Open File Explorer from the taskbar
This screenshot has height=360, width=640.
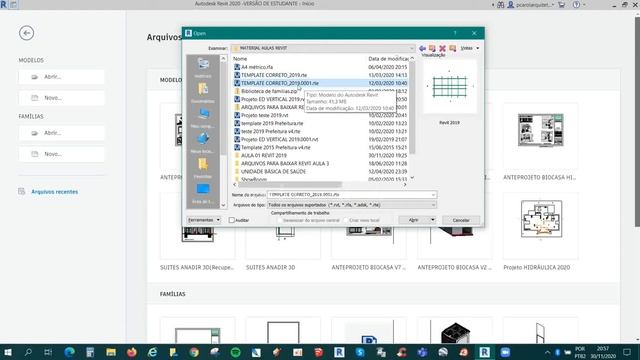coord(111,352)
